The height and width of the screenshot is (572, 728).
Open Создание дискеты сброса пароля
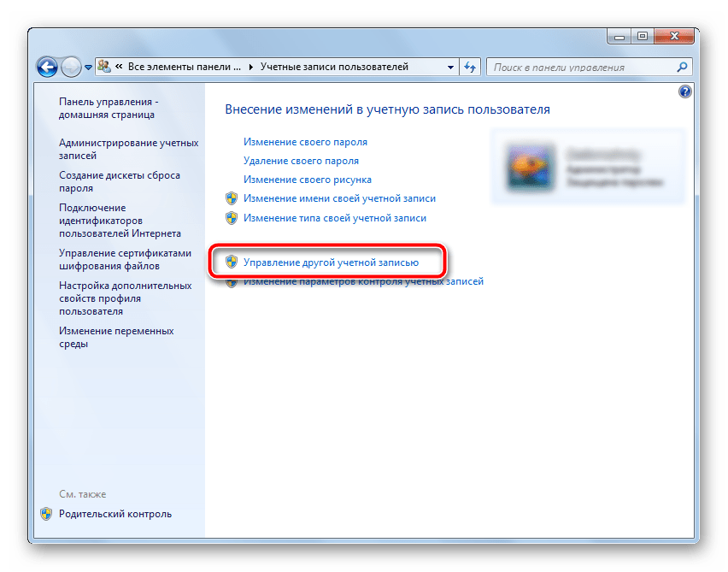(x=120, y=181)
